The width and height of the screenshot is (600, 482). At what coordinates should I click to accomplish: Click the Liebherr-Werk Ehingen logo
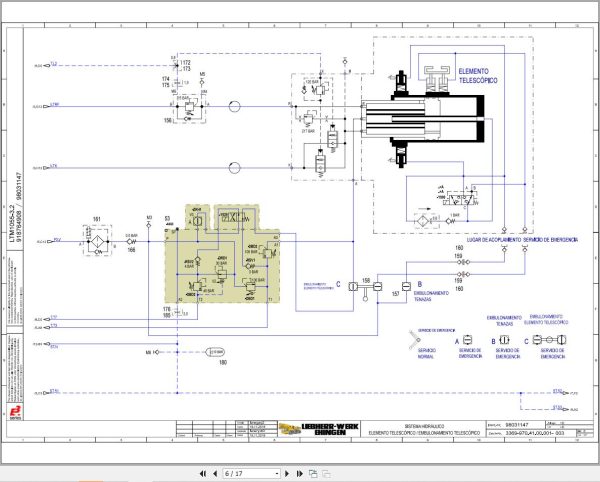click(x=319, y=429)
